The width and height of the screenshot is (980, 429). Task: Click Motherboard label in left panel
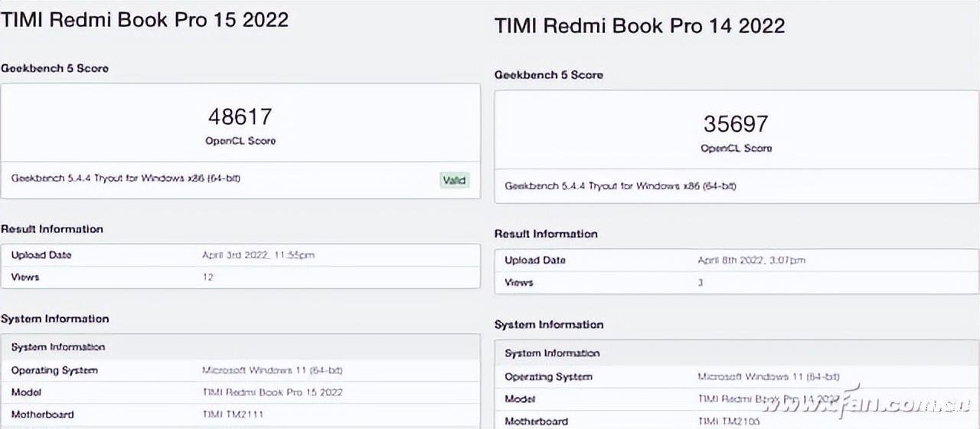pos(43,414)
